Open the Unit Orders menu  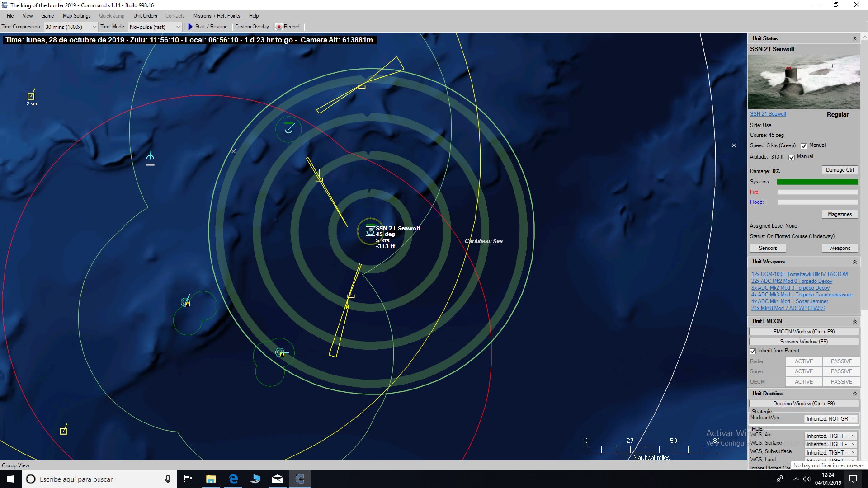pyautogui.click(x=145, y=15)
